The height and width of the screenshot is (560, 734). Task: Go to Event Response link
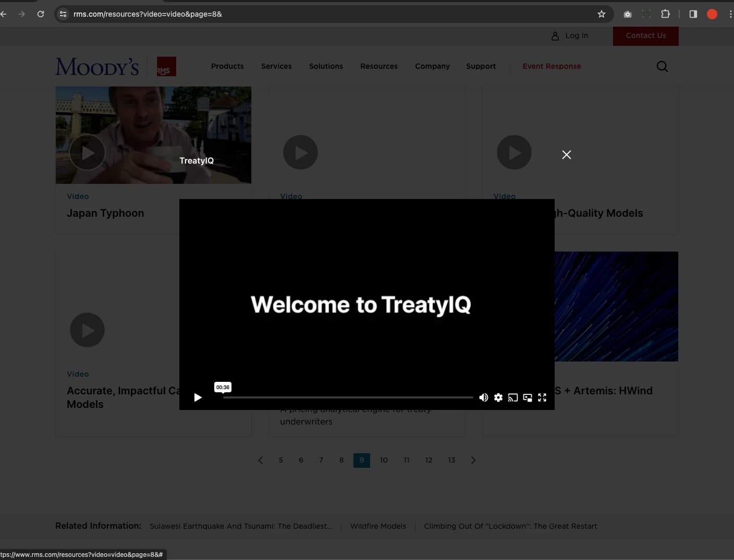click(x=552, y=66)
